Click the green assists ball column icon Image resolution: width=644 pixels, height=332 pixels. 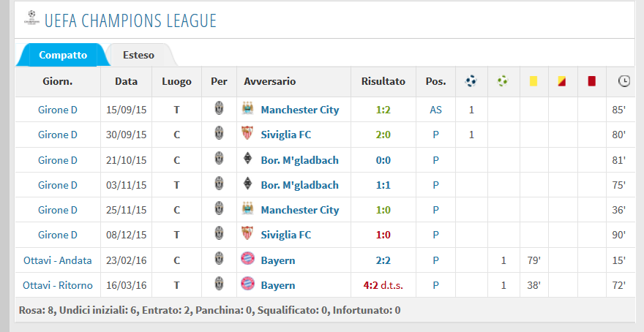tap(503, 81)
